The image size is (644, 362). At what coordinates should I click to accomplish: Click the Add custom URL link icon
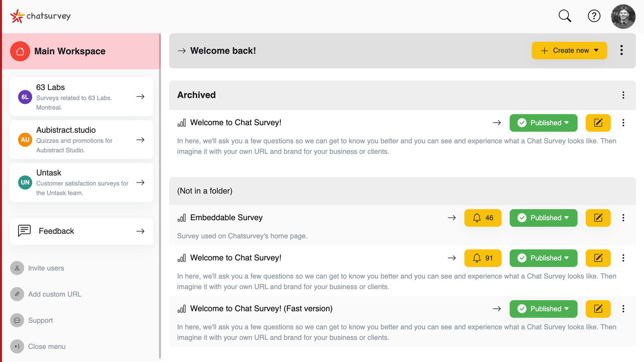(x=17, y=294)
